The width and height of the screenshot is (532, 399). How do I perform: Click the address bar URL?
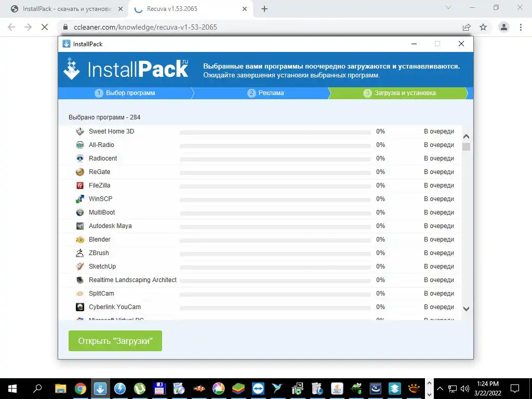(145, 27)
